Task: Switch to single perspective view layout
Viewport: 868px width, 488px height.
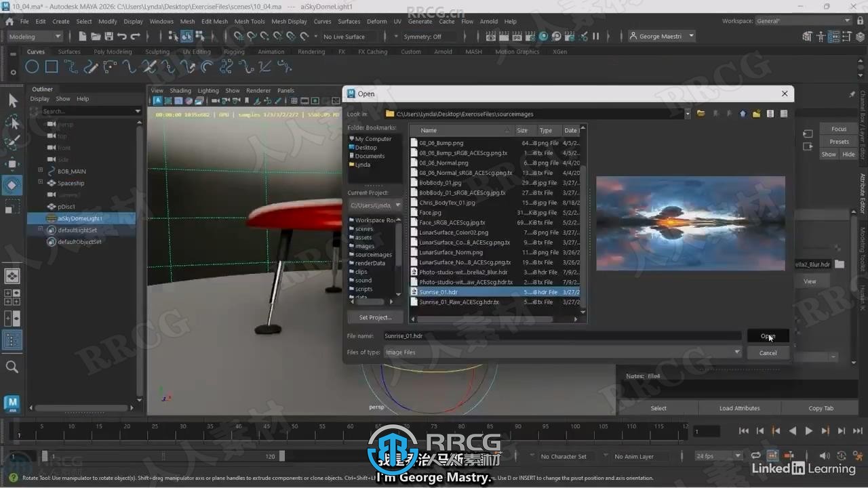Action: 12,276
